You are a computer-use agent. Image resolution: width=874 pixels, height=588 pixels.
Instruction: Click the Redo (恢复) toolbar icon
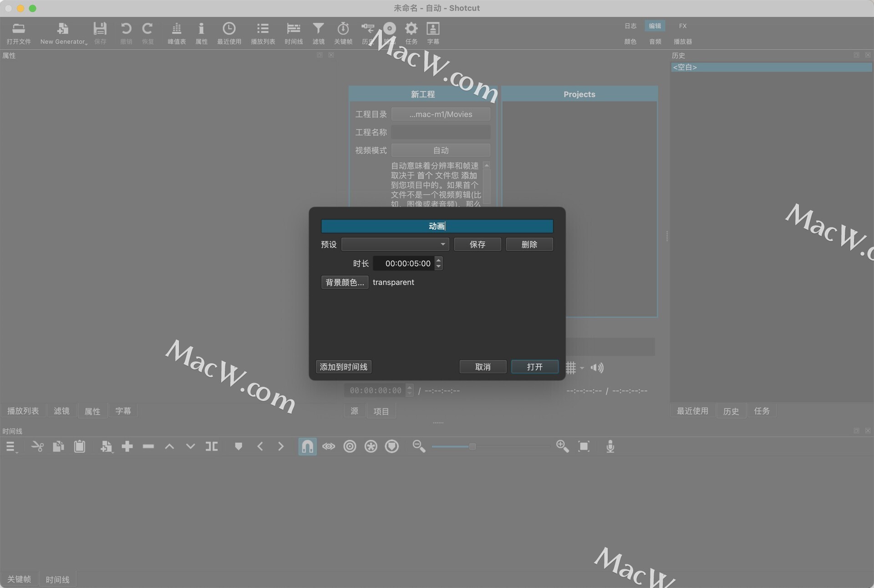pos(147,33)
